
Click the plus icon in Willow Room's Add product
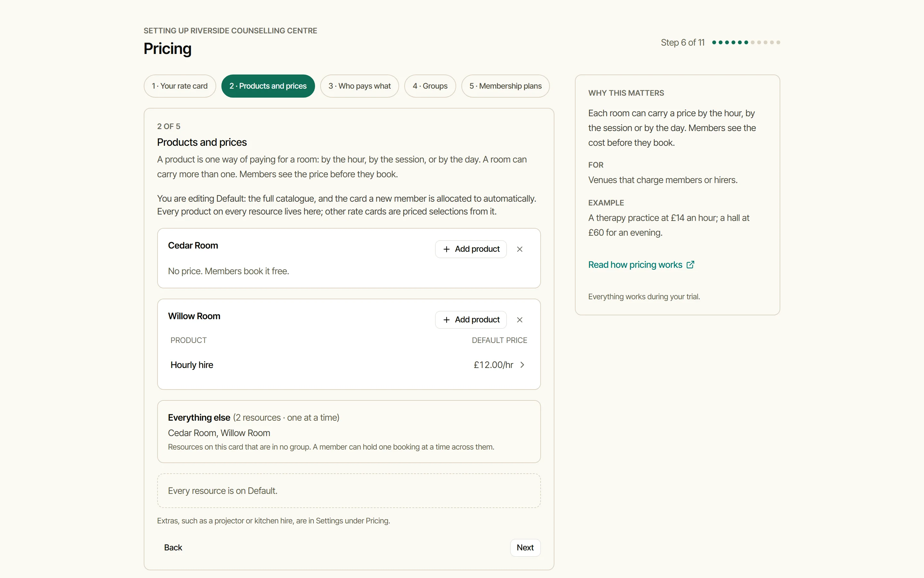coord(446,320)
